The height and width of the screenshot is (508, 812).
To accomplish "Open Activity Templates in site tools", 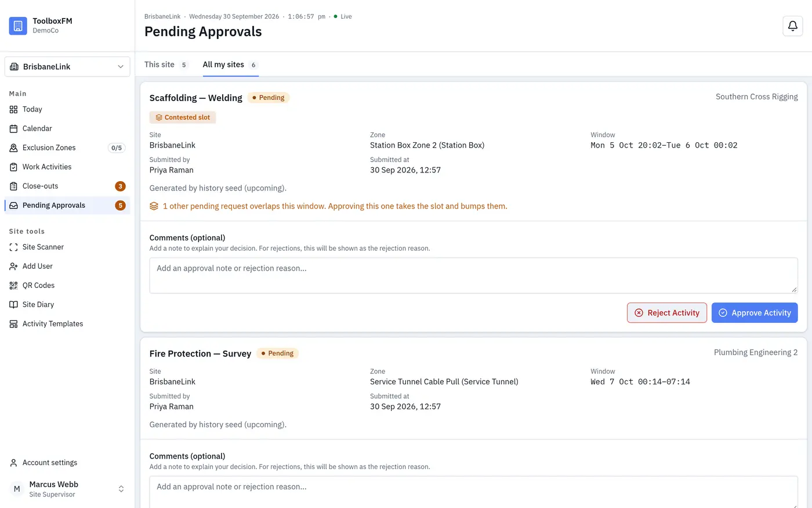I will pos(67,323).
